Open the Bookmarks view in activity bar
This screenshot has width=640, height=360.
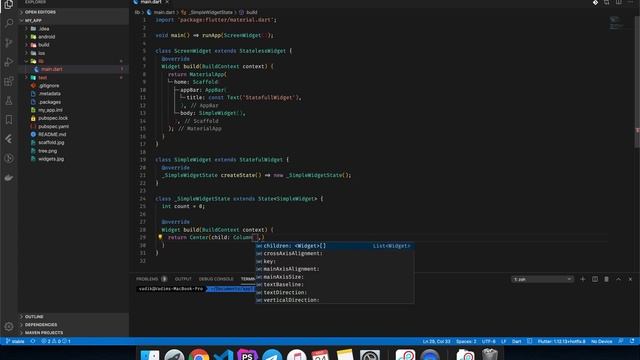pyautogui.click(x=9, y=120)
